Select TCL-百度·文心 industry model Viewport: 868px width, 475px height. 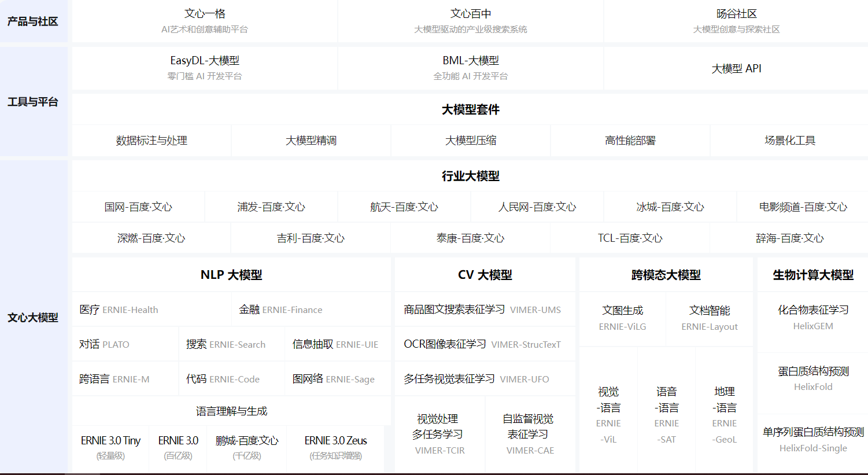point(630,238)
